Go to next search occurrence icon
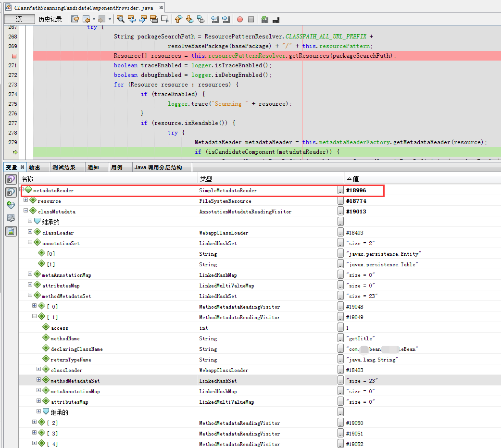This screenshot has width=501, height=448. click(x=142, y=19)
